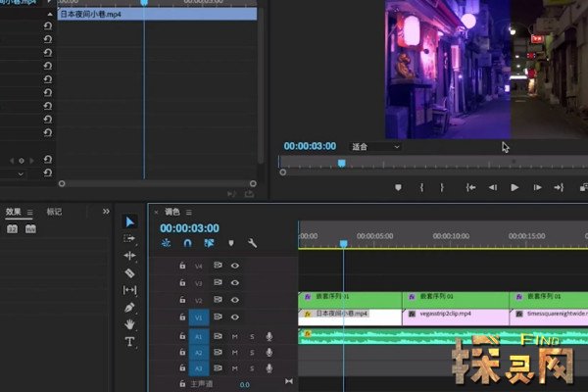
Task: Open timeline wrench display settings
Action: (x=252, y=243)
